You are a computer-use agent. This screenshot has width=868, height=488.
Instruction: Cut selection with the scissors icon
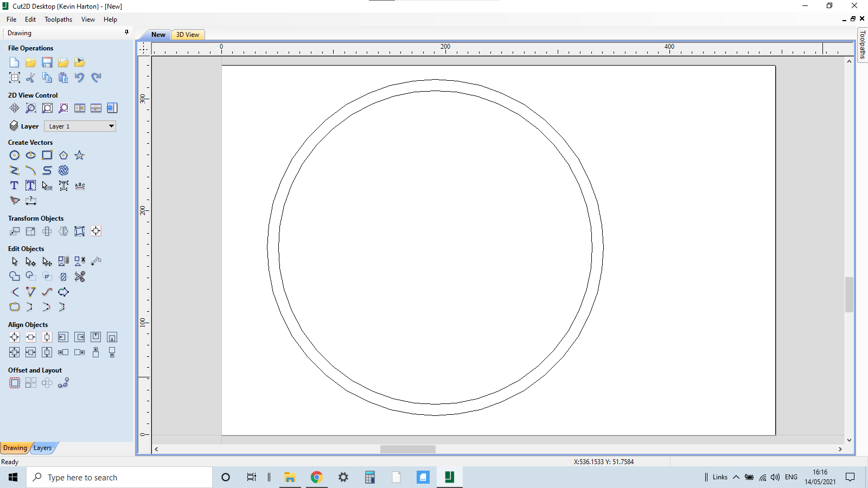tap(30, 78)
